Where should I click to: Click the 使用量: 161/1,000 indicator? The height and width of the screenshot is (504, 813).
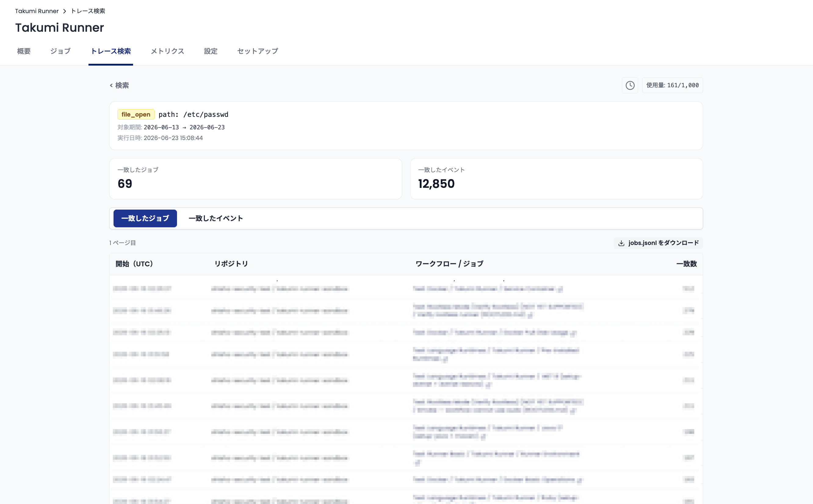tap(672, 85)
